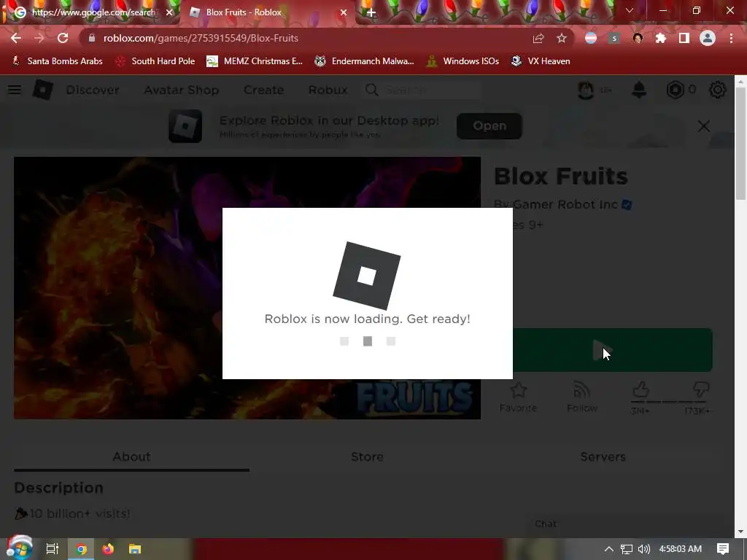Click the page vertical scrollbar
The height and width of the screenshot is (560, 747).
740,143
